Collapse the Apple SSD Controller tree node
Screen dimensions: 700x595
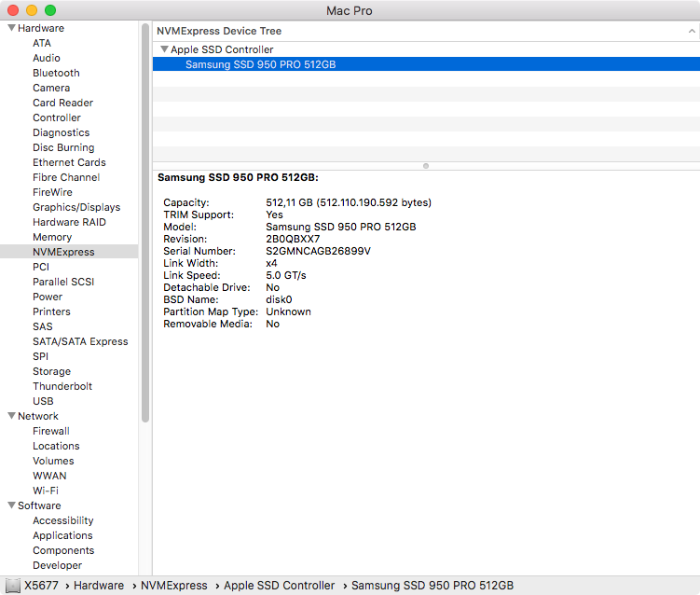(x=164, y=49)
